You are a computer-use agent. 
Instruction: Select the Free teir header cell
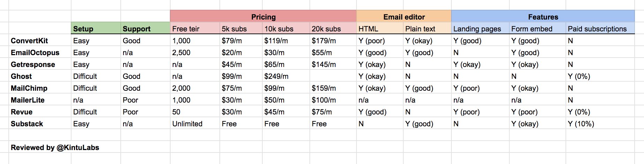(195, 28)
